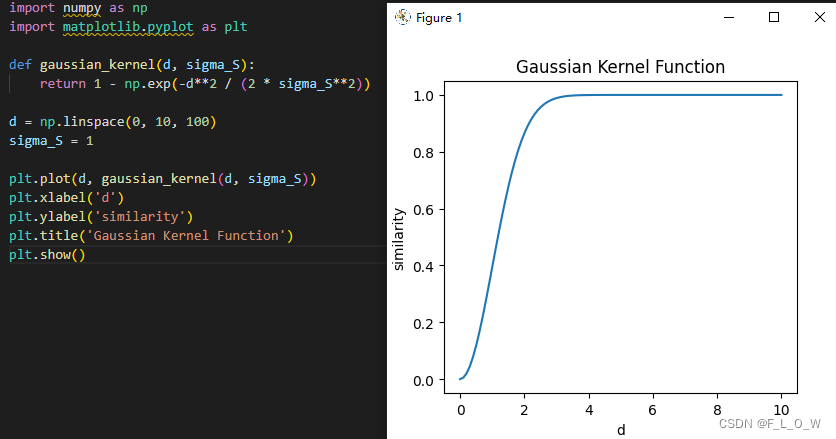Viewport: 836px width, 439px height.
Task: Click the 'similarity' y-axis label
Action: [398, 240]
